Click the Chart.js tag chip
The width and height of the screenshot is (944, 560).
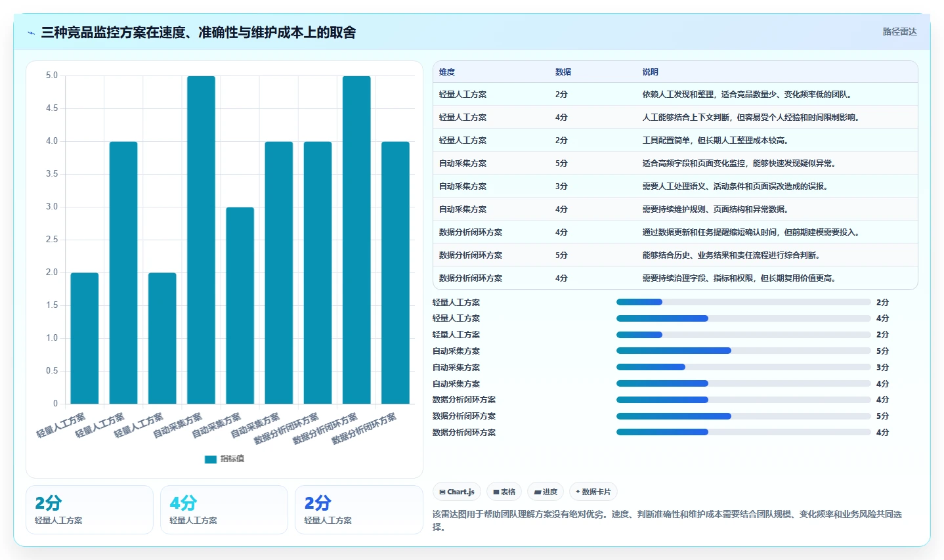click(x=457, y=492)
